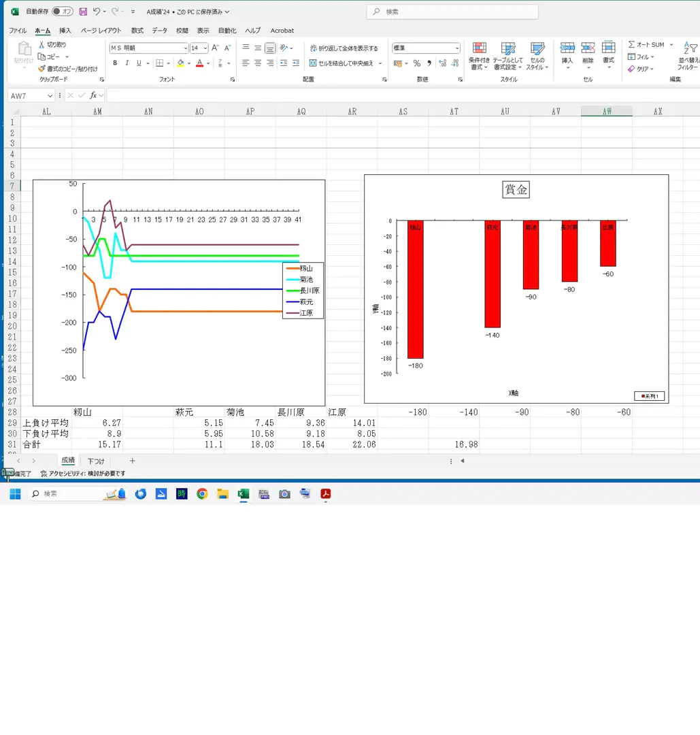Open the number format dropdown
The image size is (700, 735).
click(457, 48)
